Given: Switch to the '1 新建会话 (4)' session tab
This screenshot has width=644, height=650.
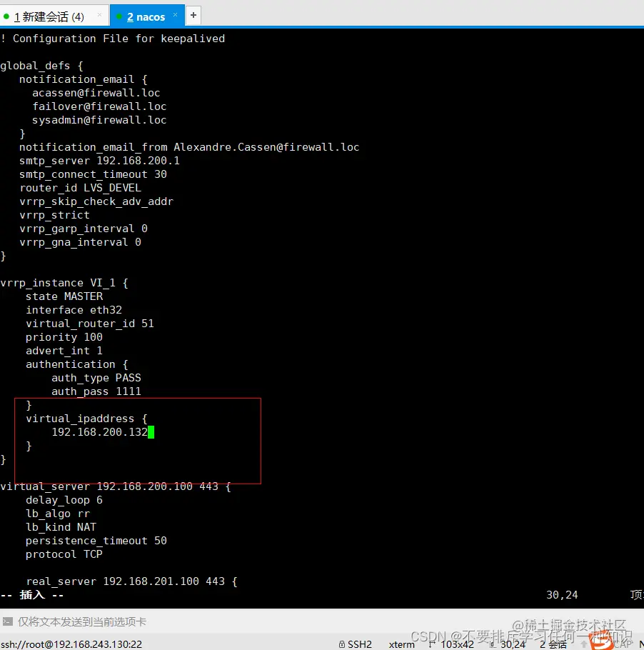Looking at the screenshot, I should pos(49,16).
